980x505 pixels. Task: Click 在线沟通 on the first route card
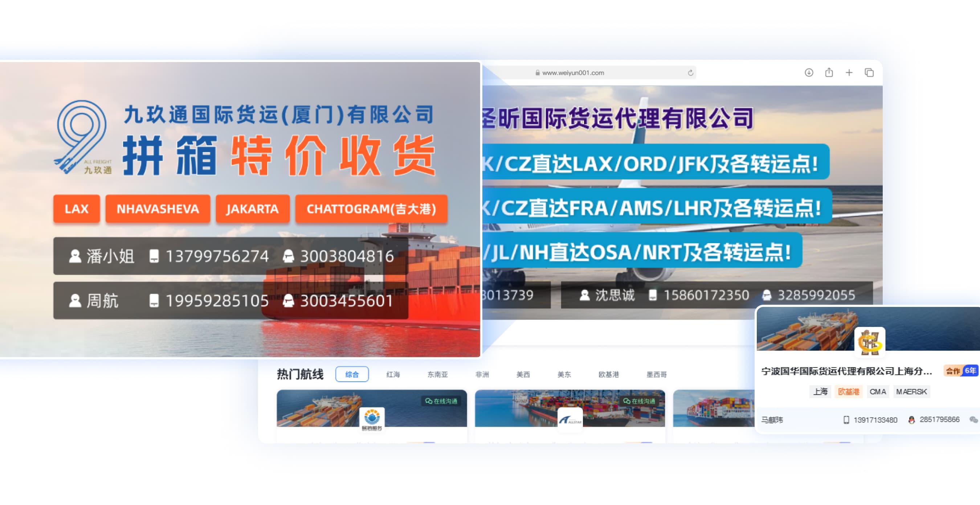pyautogui.click(x=441, y=401)
